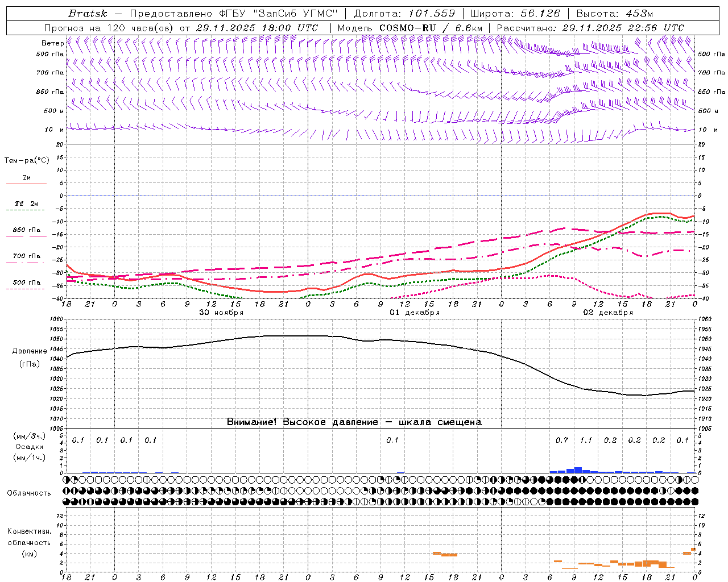The width and height of the screenshot is (728, 582).
Task: Click the high pressure warning text
Action: coord(354,422)
